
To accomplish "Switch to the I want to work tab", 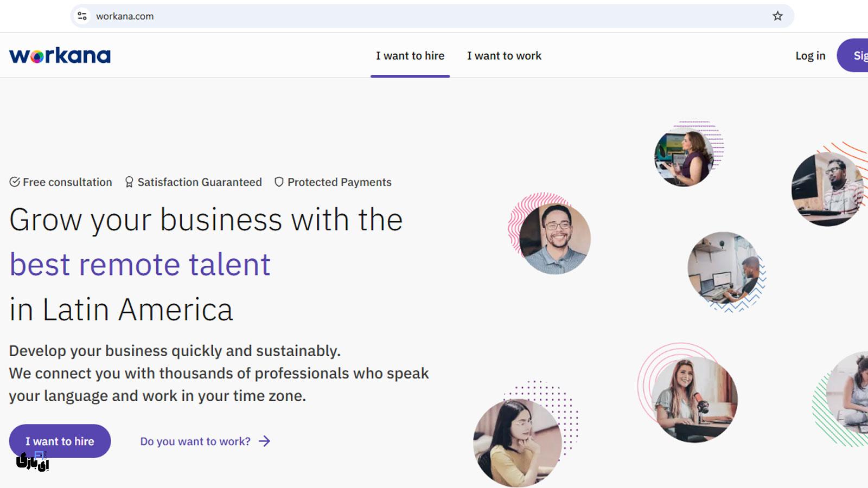I will (504, 56).
